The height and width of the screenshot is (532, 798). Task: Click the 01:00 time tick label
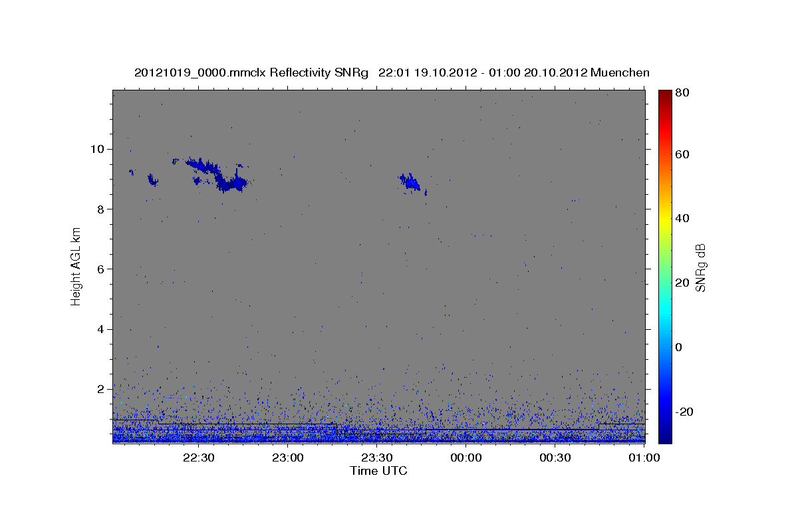point(644,458)
